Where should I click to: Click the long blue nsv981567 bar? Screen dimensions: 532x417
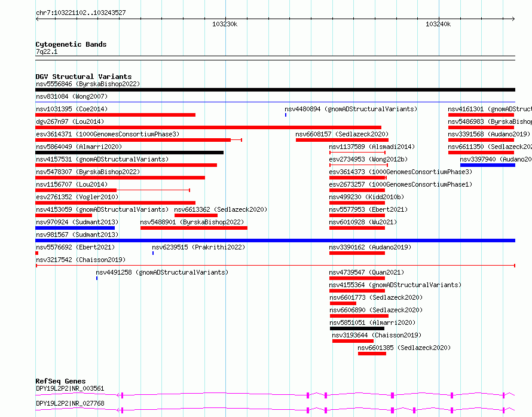pos(275,241)
